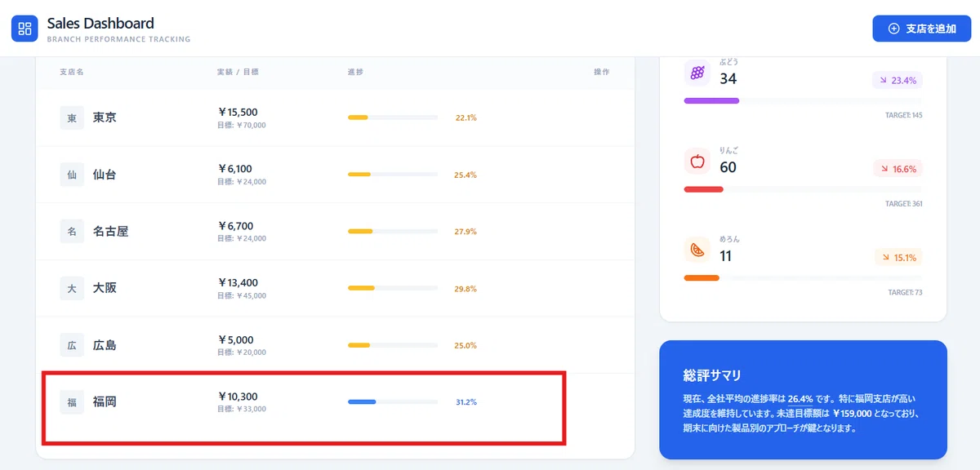Click the melon 15.1% trend badge
Viewport: 980px width, 470px height.
pyautogui.click(x=898, y=257)
